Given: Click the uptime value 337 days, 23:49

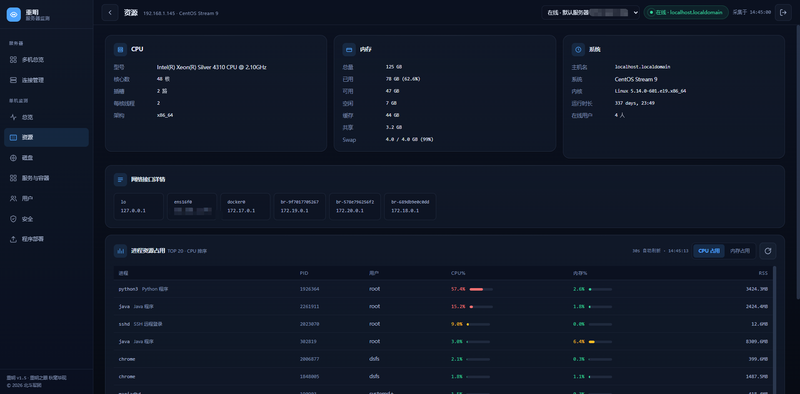Looking at the screenshot, I should click(x=635, y=103).
